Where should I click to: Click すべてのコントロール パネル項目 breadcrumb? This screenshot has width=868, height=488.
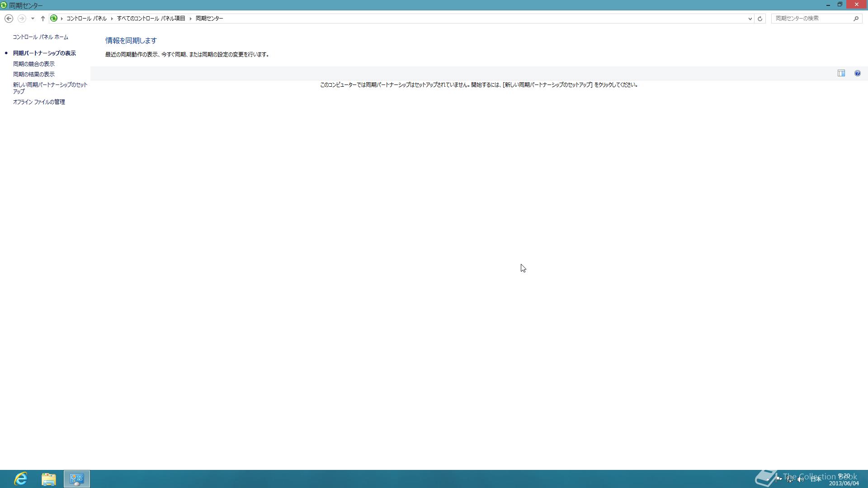pyautogui.click(x=151, y=19)
